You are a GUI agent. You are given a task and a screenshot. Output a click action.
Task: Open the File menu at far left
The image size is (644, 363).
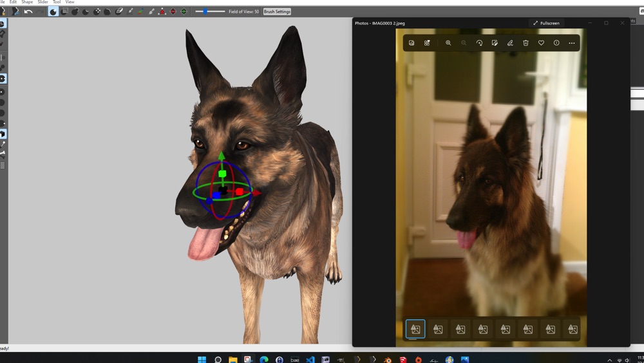2,2
